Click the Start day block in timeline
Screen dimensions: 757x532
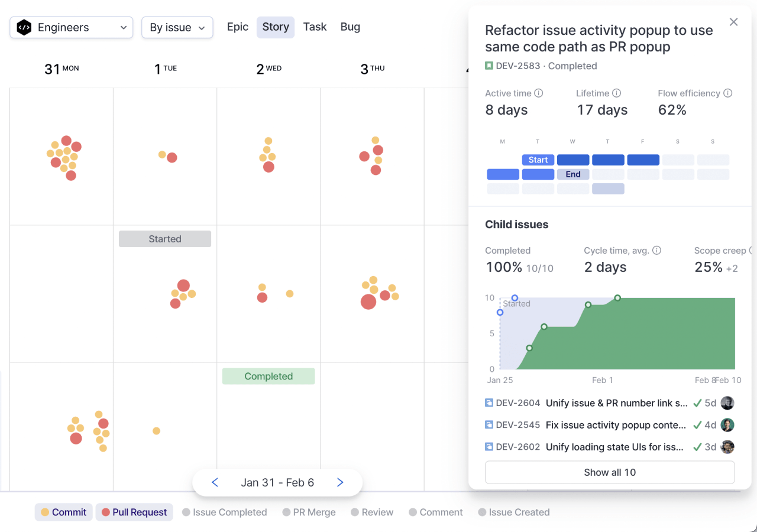[538, 160]
